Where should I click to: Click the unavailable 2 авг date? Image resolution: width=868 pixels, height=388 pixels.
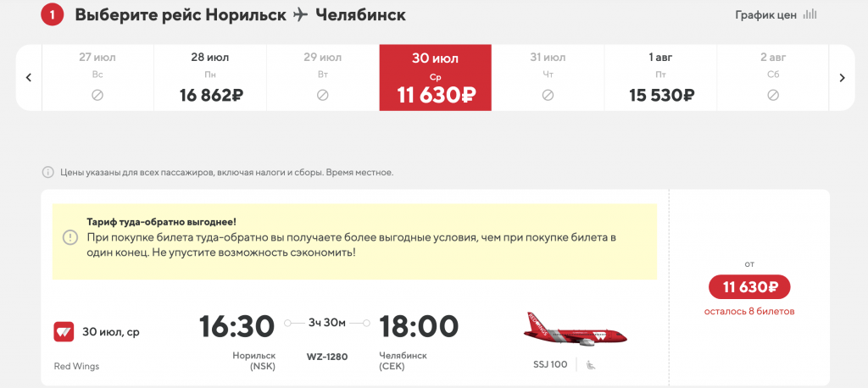pos(773,77)
